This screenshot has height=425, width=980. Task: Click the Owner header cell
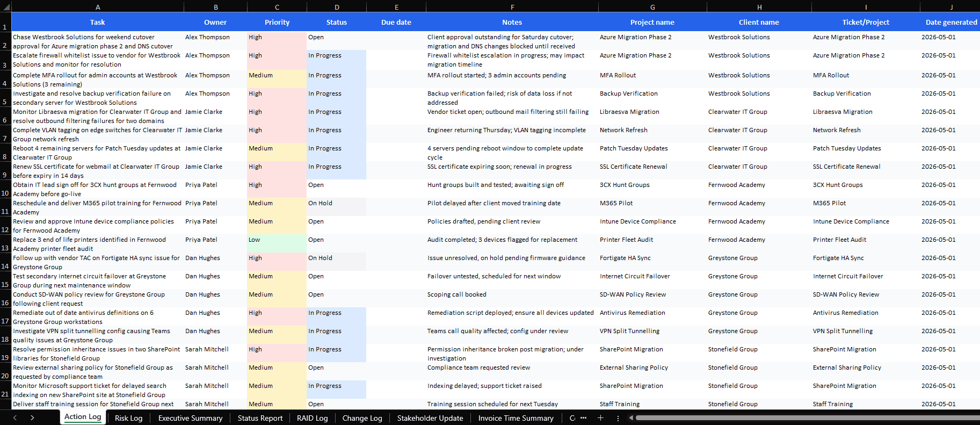pos(215,22)
